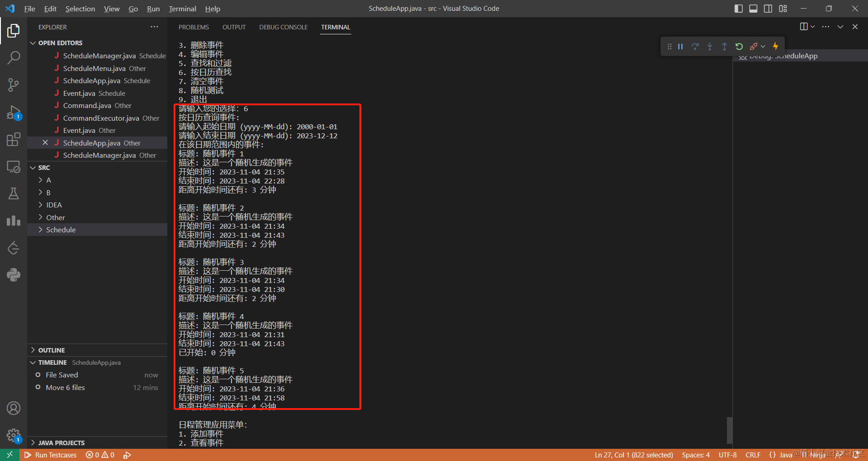This screenshot has width=868, height=461.
Task: Open the Search view icon
Action: 14,57
